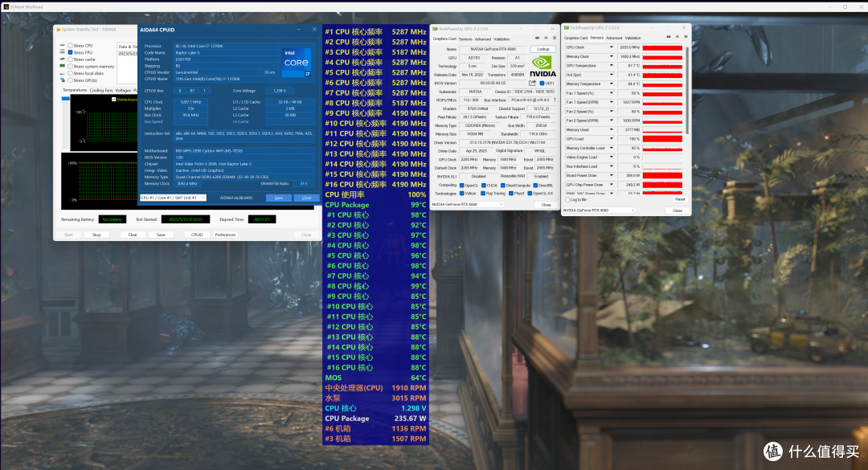
Task: Click blue indicator bar left of temperature graph
Action: (x=65, y=99)
